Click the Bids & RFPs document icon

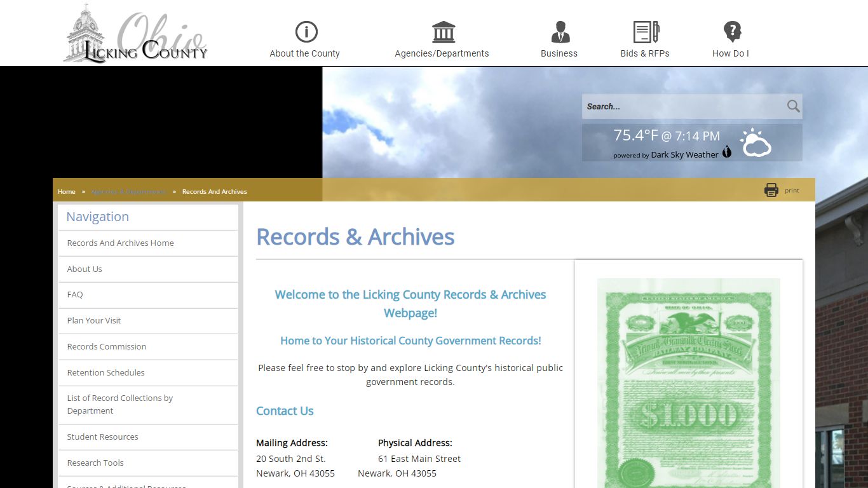pyautogui.click(x=646, y=32)
